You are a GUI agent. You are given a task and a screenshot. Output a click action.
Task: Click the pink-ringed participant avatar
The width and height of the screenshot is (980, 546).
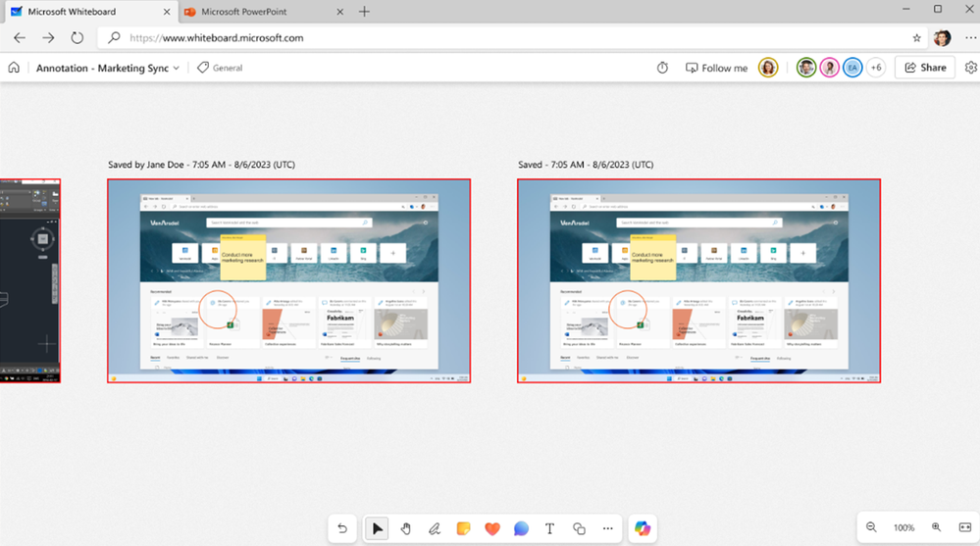point(829,68)
